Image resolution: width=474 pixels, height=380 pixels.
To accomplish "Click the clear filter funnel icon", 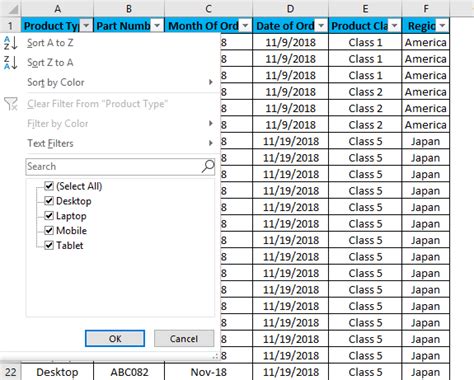I will (x=10, y=104).
